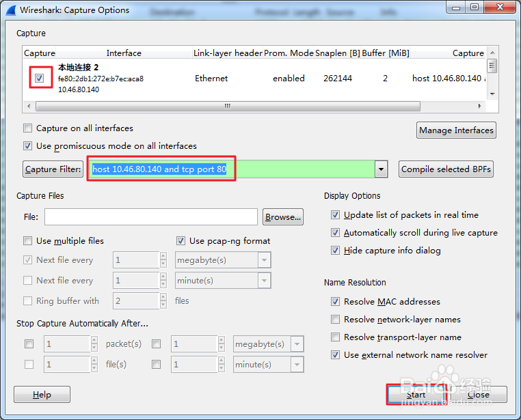Click scroll down arrow of interface list
The image size is (521, 420).
click(492, 94)
